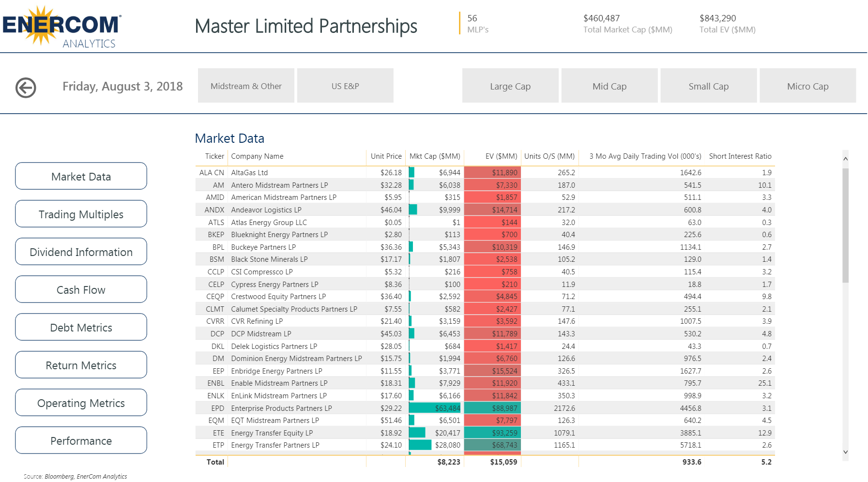Select the AltaGas Ltd company name
This screenshot has width=868, height=482.
(249, 172)
